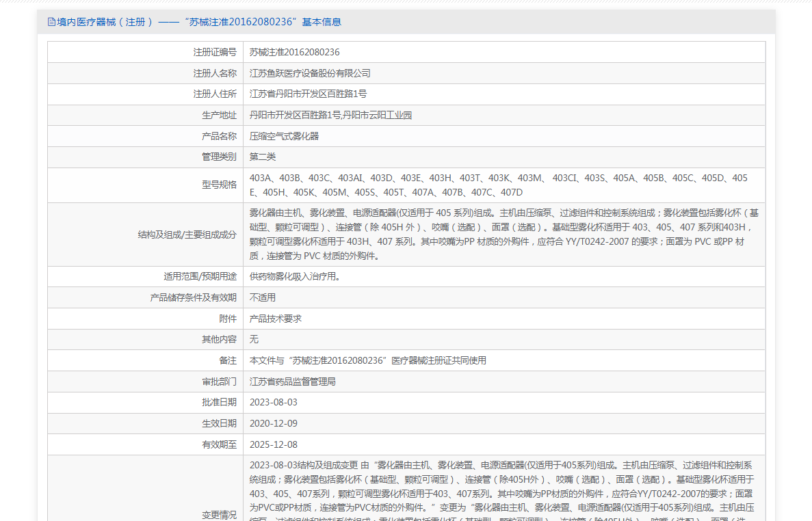Click the registrant name 江苏鱼跃医疗设备股份有限公司
Screen dimensions: 812x521
coord(310,73)
